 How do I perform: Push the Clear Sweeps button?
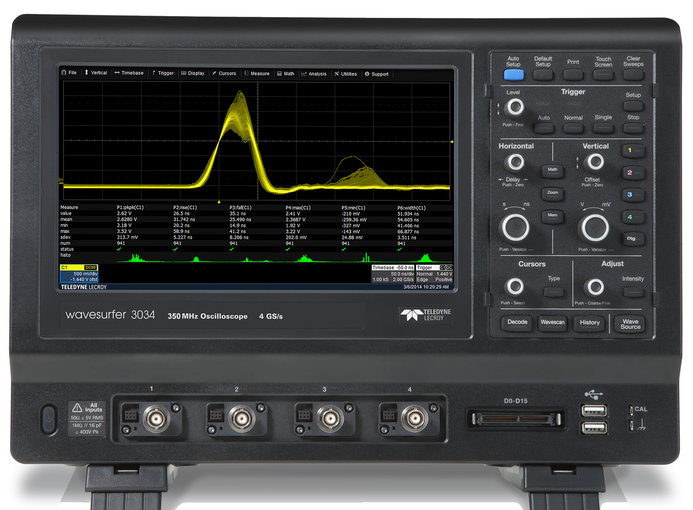[x=633, y=75]
